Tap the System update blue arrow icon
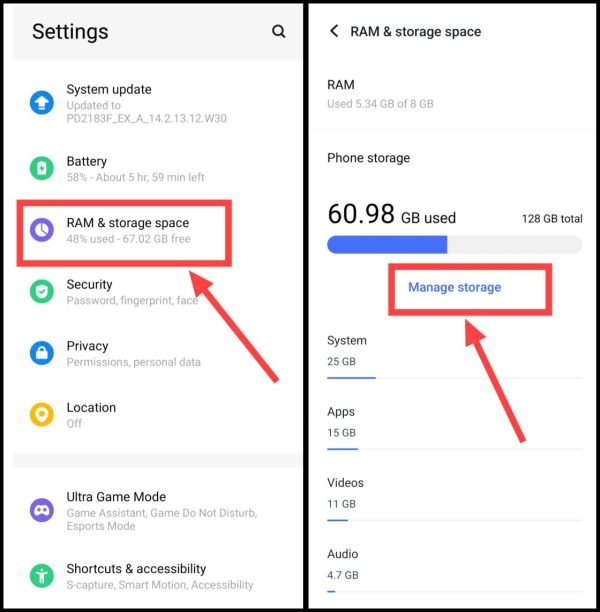The image size is (600, 612). click(42, 103)
